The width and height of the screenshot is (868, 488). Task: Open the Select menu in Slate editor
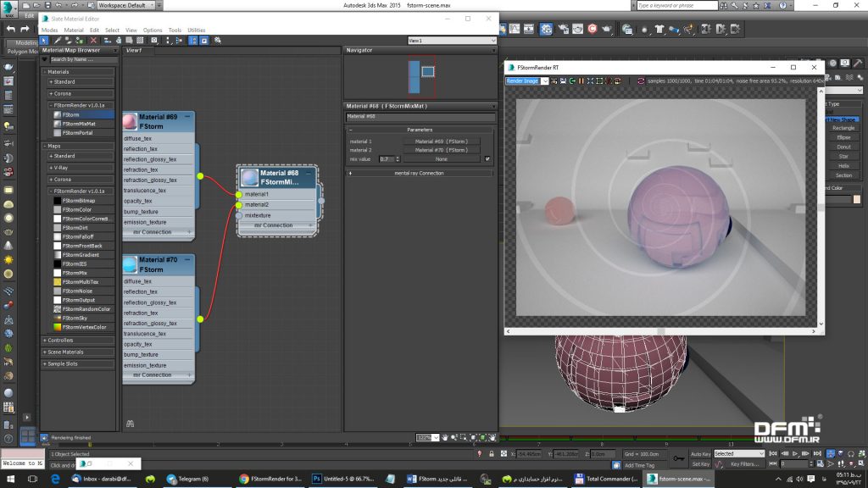pos(112,30)
